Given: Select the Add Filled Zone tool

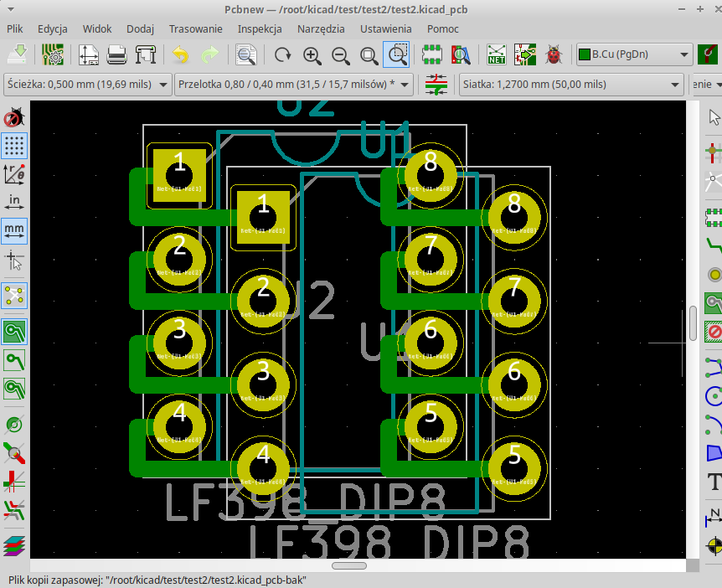Looking at the screenshot, I should pyautogui.click(x=714, y=303).
